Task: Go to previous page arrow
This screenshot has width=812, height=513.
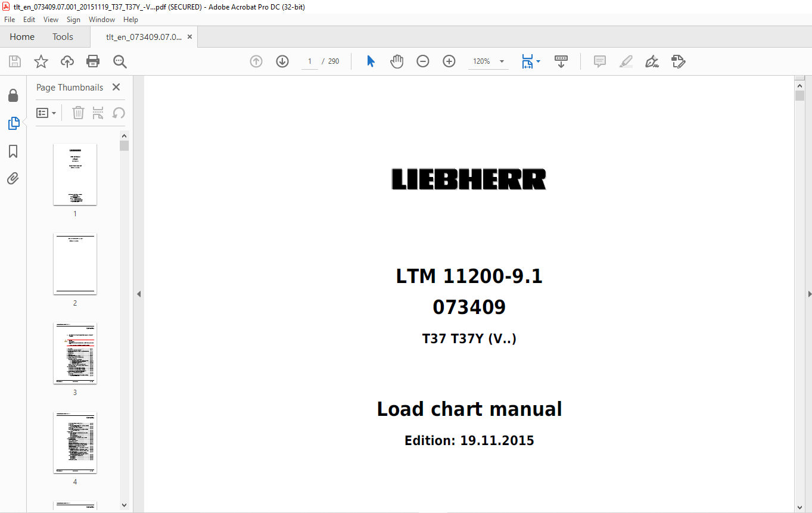Action: tap(256, 61)
